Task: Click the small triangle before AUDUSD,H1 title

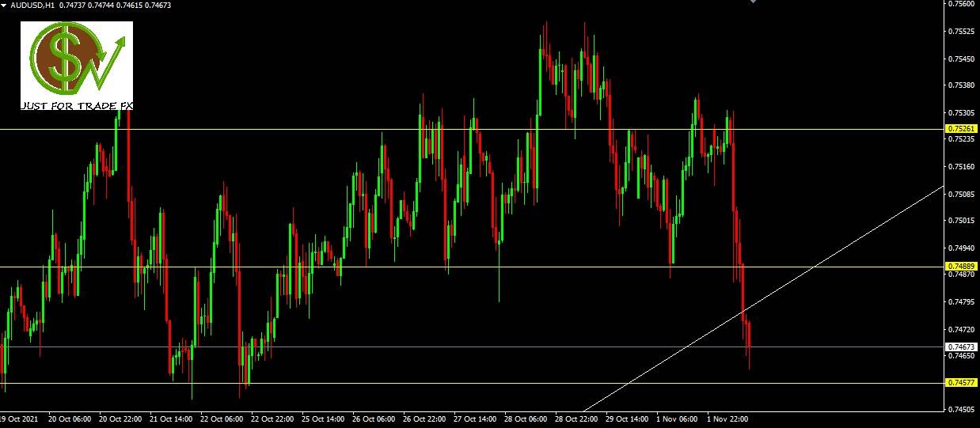Action: 4,5
